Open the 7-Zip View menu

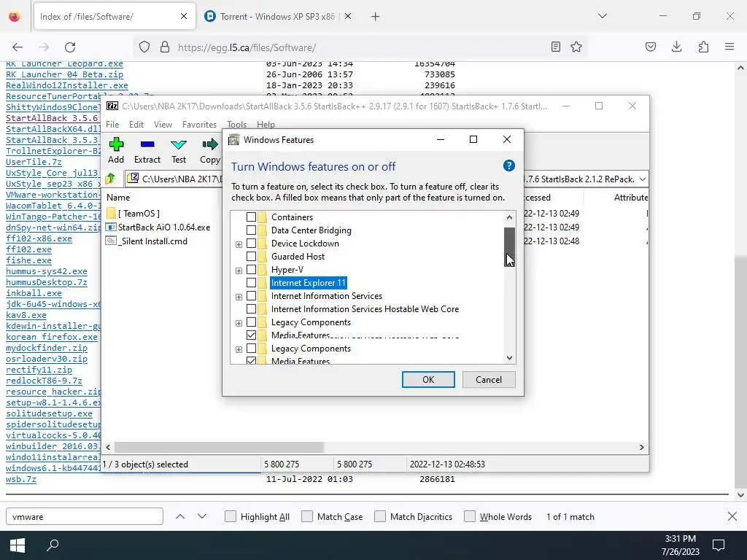pyautogui.click(x=163, y=124)
